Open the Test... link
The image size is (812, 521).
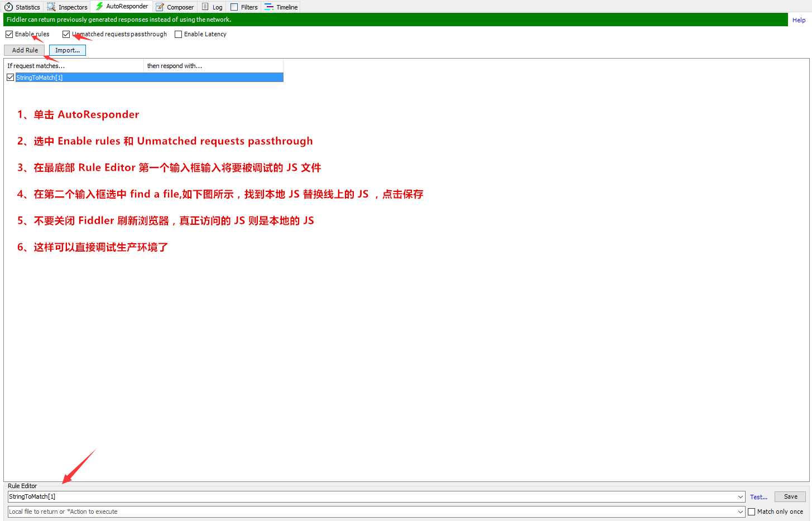758,497
